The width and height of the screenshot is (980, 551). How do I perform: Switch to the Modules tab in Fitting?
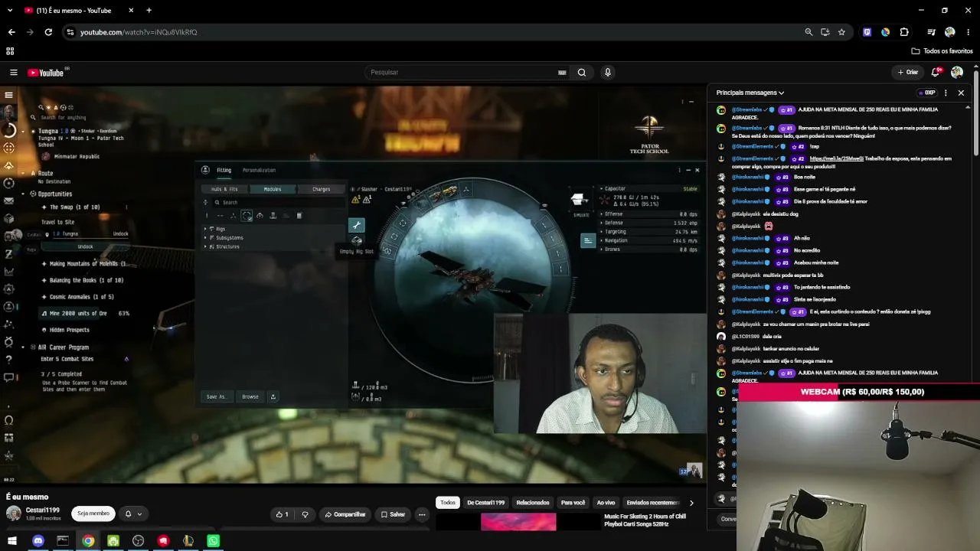pos(273,189)
